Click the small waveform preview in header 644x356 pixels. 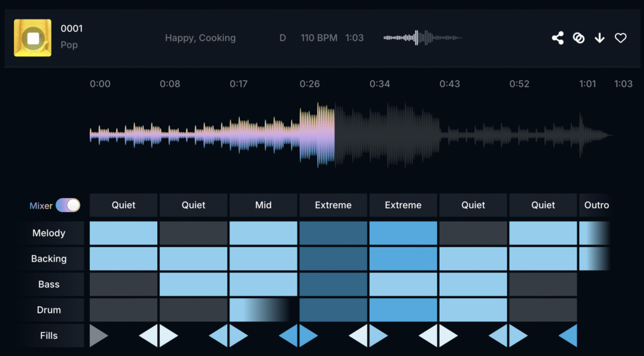[x=423, y=38]
